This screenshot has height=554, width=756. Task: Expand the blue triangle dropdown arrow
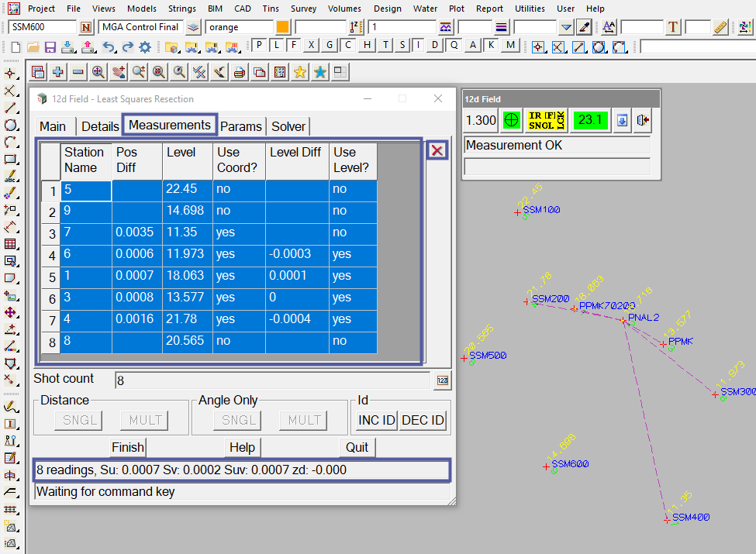[566, 27]
